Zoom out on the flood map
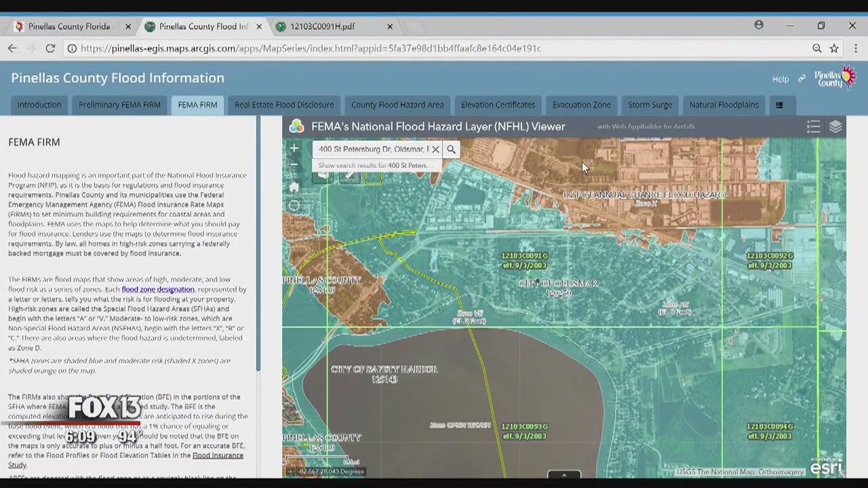Viewport: 868px width, 488px height. point(294,164)
